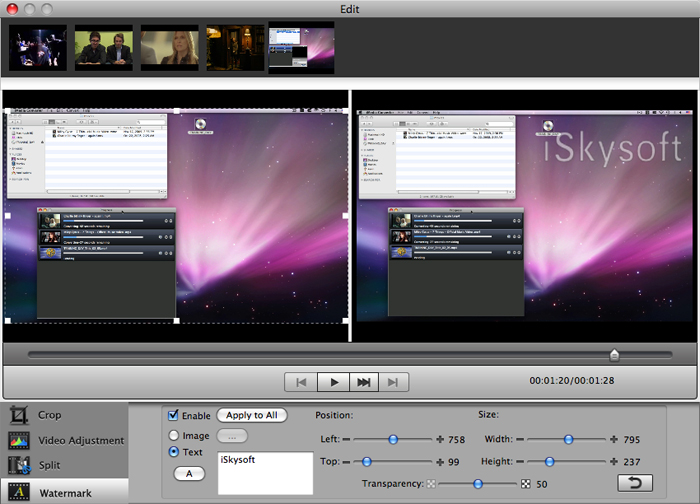Click the Transparency slider handle
The height and width of the screenshot is (504, 700).
pos(479,484)
